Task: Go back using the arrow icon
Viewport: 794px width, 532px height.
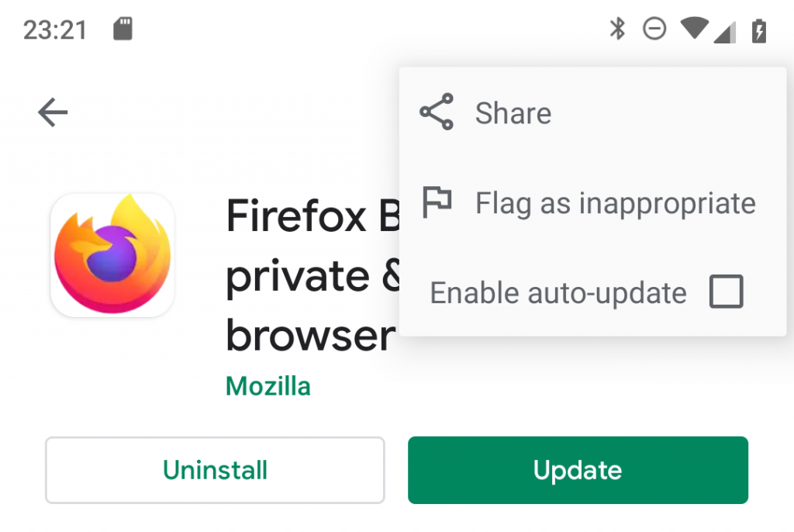Action: point(53,112)
